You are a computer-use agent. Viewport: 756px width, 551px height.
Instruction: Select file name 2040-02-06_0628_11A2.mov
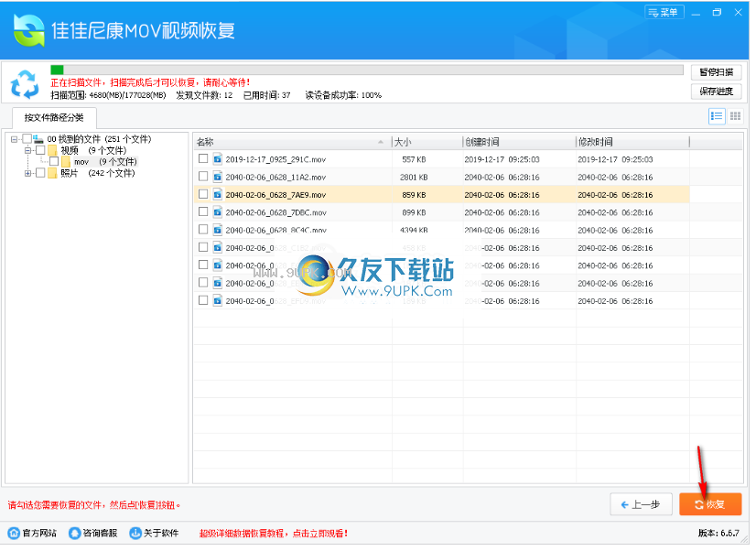(x=275, y=178)
